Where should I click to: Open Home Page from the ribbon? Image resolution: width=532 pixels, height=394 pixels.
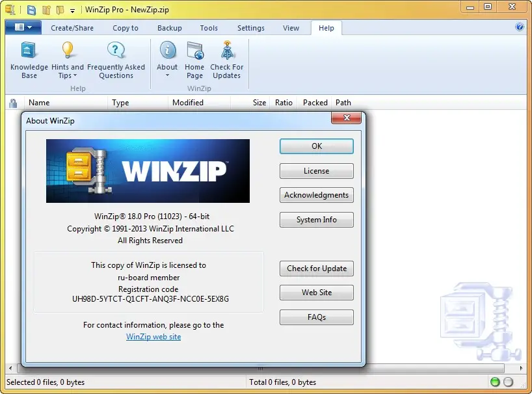point(194,60)
